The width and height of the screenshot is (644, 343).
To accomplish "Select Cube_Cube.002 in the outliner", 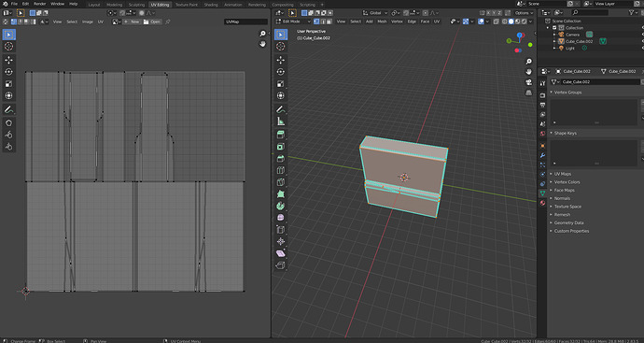I will pos(579,41).
